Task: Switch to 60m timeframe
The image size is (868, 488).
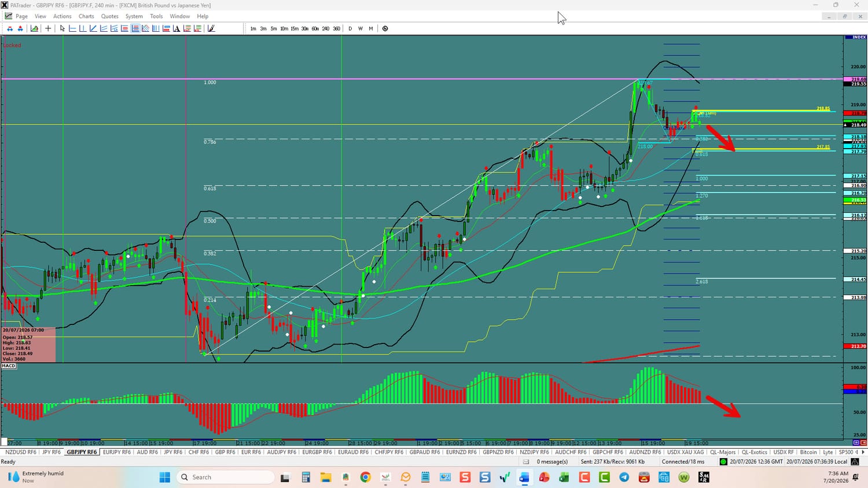Action: (315, 28)
